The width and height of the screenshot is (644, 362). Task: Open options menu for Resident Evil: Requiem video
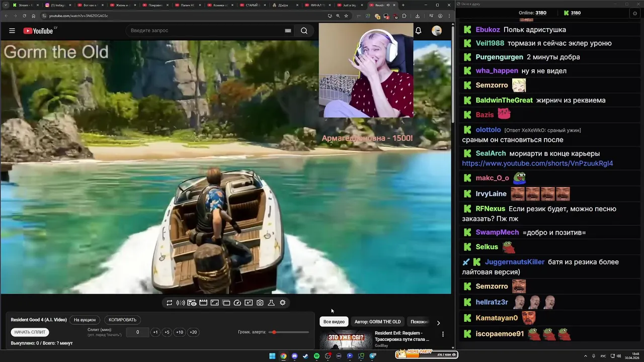click(x=443, y=334)
